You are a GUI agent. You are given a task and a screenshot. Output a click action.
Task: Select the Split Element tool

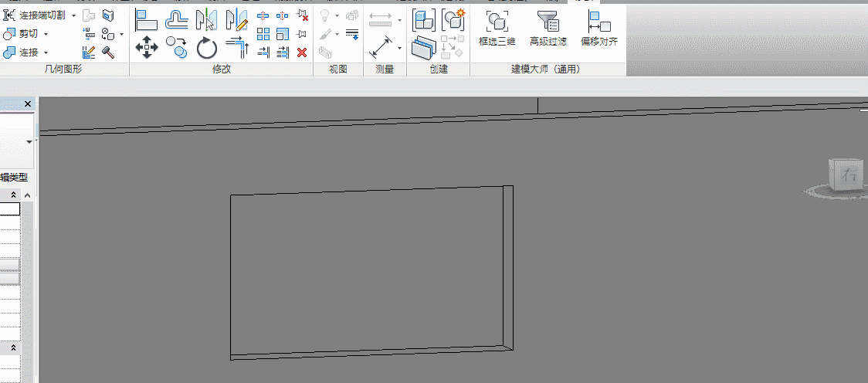coord(263,15)
